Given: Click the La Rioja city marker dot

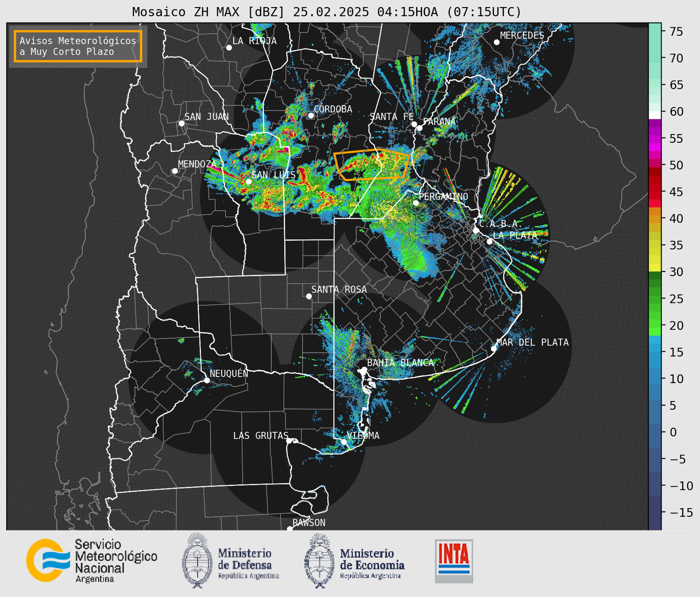Looking at the screenshot, I should [x=229, y=48].
